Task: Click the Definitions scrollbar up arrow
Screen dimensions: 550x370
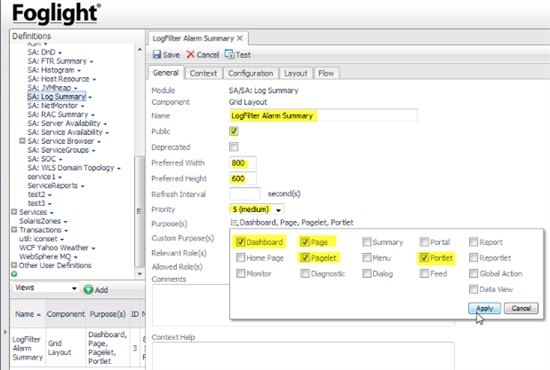Action: [140, 50]
